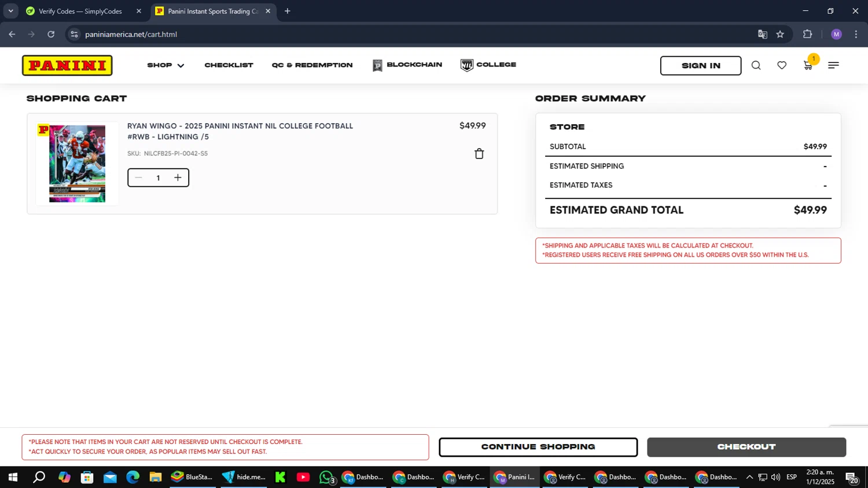Show hidden system tray icons
The height and width of the screenshot is (488, 868).
749,477
